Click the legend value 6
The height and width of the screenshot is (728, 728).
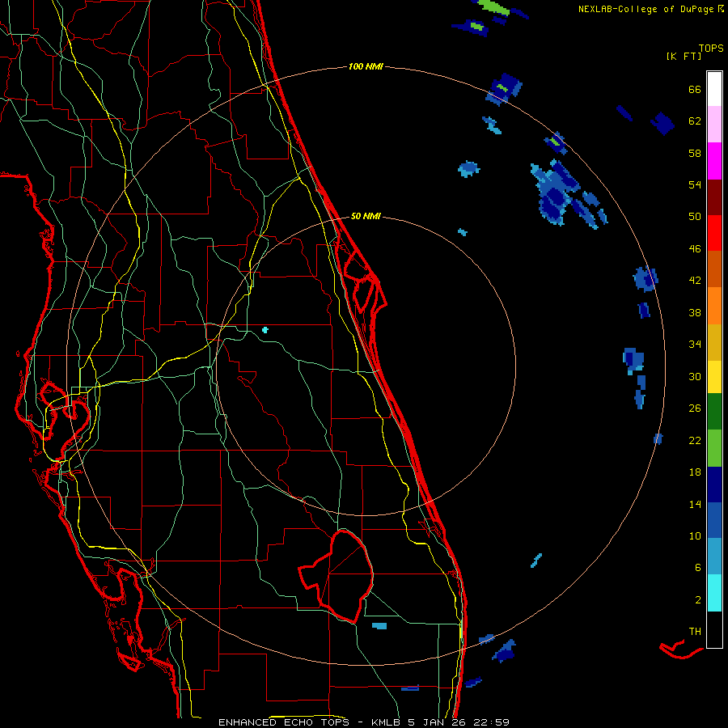tap(697, 568)
